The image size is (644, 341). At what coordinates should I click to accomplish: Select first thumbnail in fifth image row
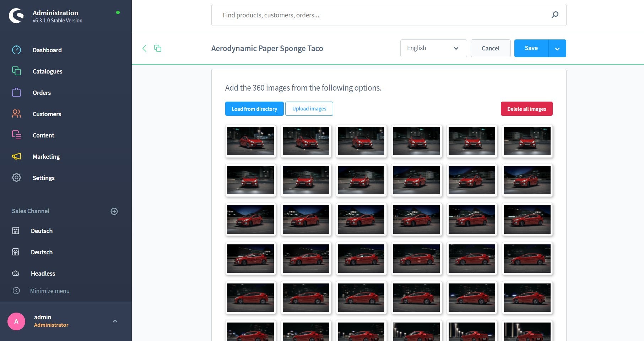tap(250, 297)
